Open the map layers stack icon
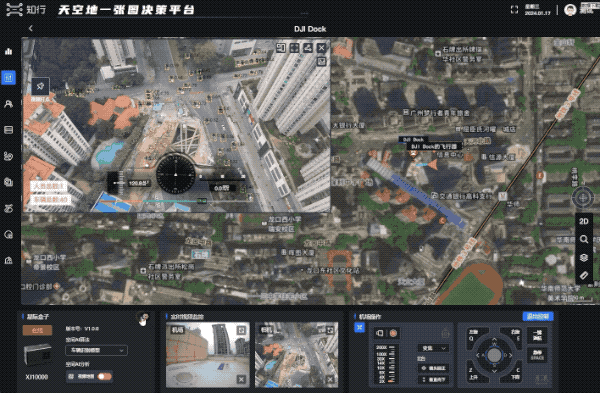This screenshot has width=600, height=393. (584, 258)
